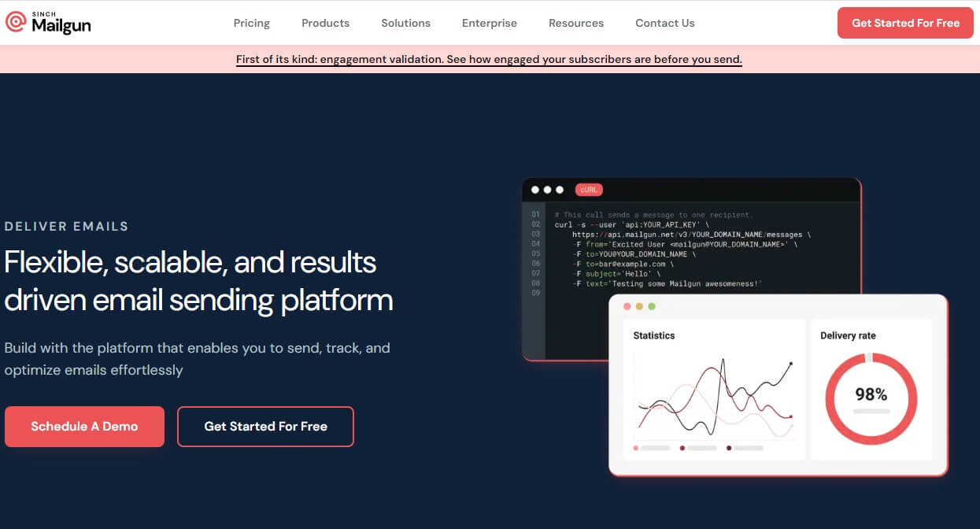The image size is (980, 529).
Task: Click the 'Statistics' card title
Action: [x=654, y=335]
